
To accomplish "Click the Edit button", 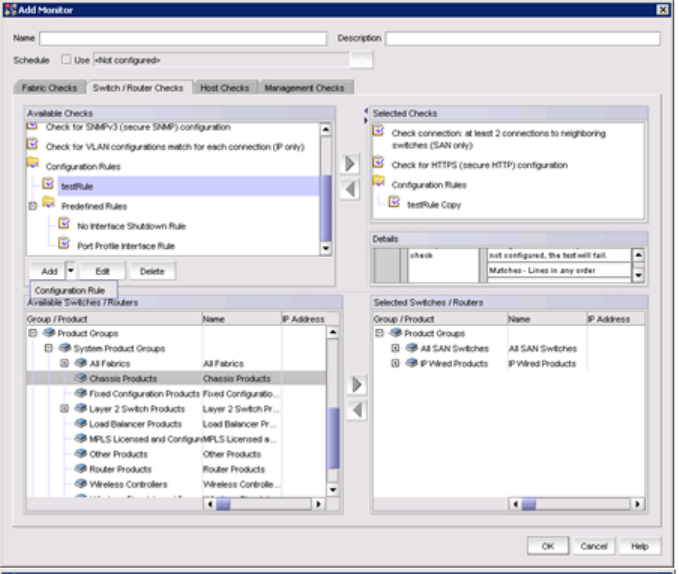I will point(102,271).
